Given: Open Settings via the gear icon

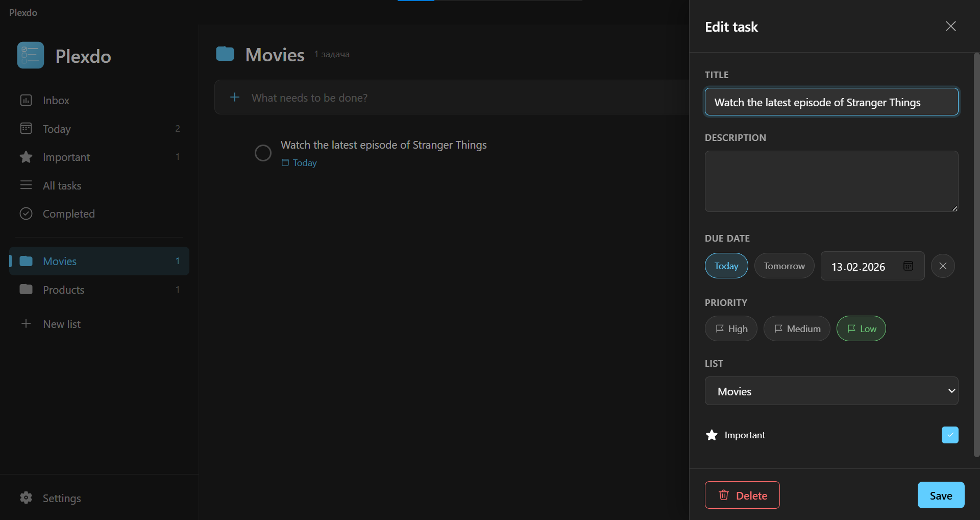Looking at the screenshot, I should click(x=27, y=498).
